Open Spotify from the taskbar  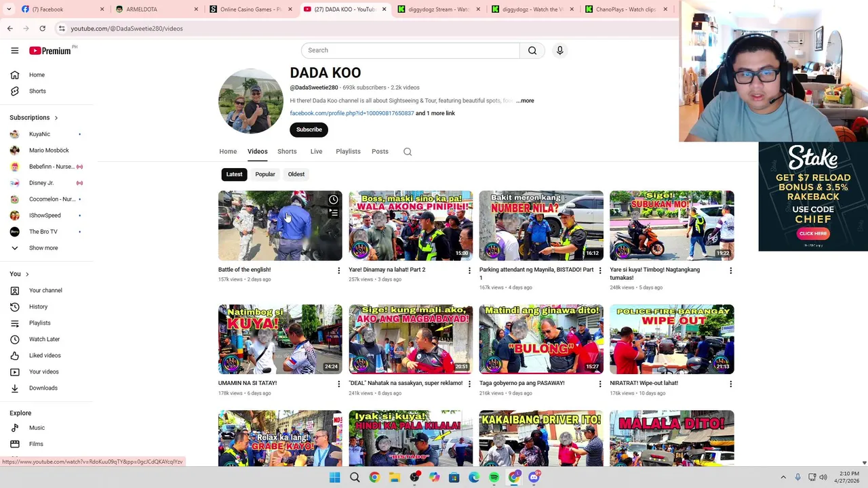[494, 477]
